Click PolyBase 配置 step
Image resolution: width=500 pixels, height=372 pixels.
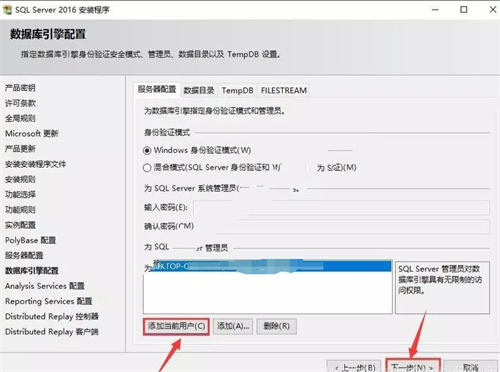pos(31,240)
